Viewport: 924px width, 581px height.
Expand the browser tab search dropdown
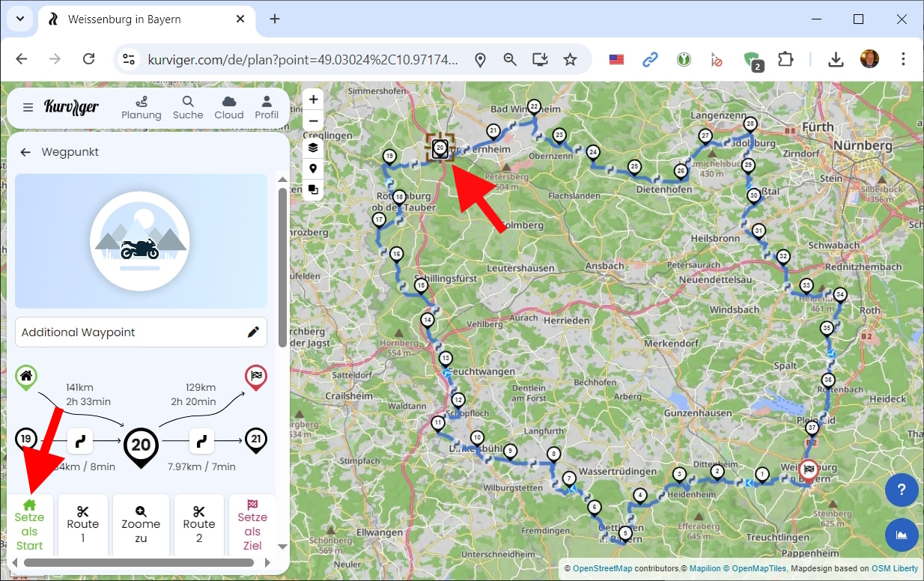[x=19, y=19]
